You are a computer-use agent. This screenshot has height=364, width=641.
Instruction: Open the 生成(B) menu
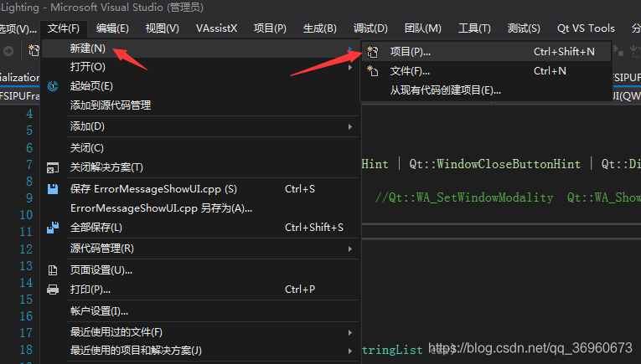320,28
